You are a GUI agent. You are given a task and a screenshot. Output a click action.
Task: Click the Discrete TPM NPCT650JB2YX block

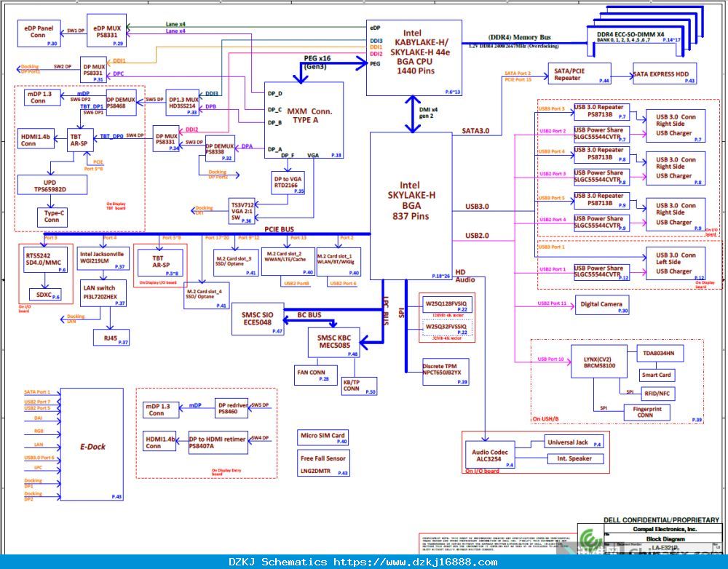click(x=446, y=372)
